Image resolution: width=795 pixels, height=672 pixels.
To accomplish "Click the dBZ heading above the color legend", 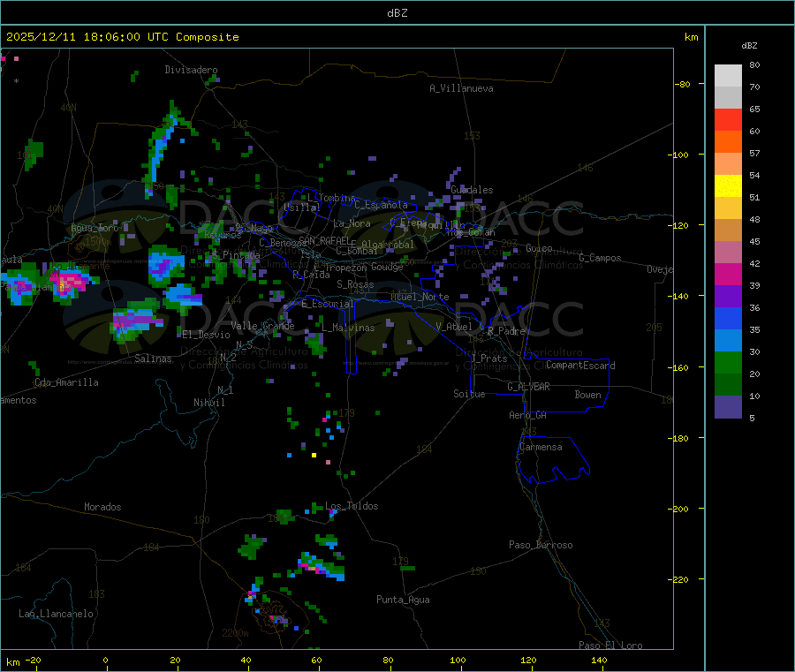I will 749,46.
